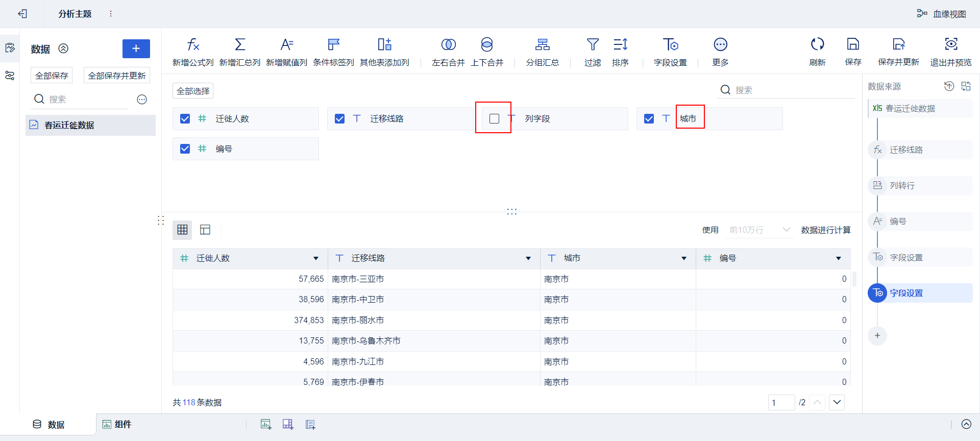The width and height of the screenshot is (980, 441).
Task: Click 左右合并 tool
Action: tap(448, 52)
